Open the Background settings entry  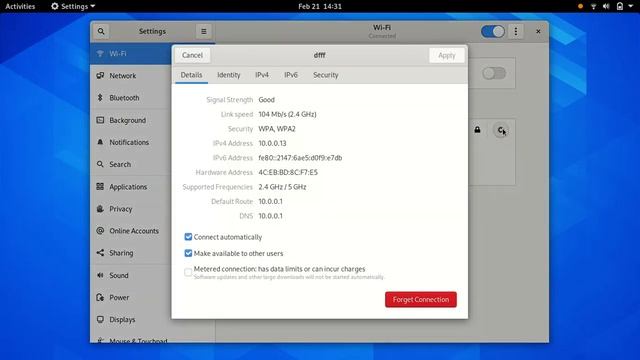(132, 120)
